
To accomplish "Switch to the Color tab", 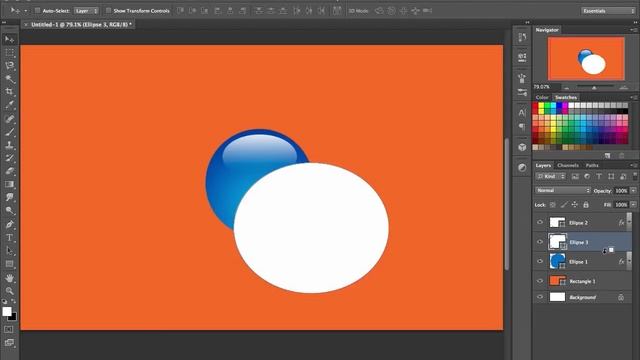I will pos(542,97).
